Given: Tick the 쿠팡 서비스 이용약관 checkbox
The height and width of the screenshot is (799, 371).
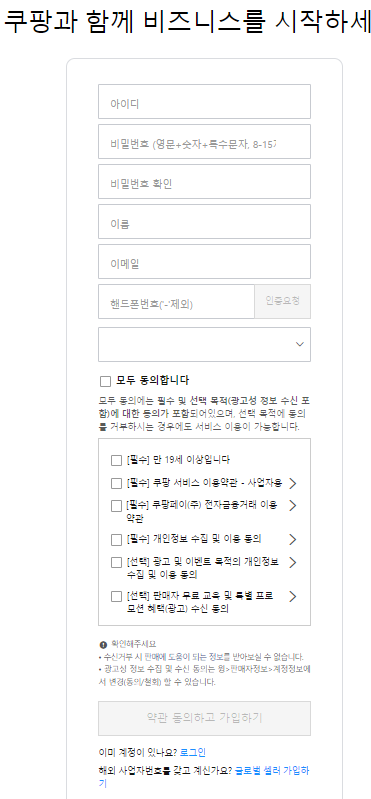Looking at the screenshot, I should (x=117, y=483).
